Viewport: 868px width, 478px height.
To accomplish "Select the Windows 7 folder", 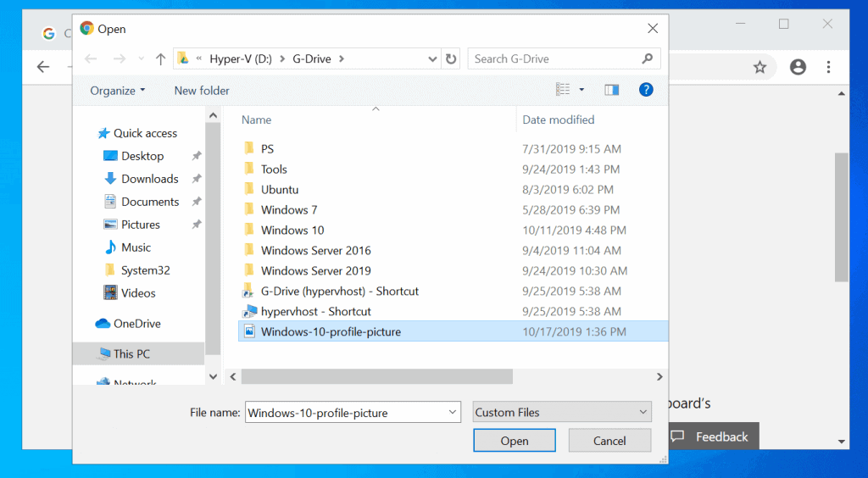I will point(289,209).
